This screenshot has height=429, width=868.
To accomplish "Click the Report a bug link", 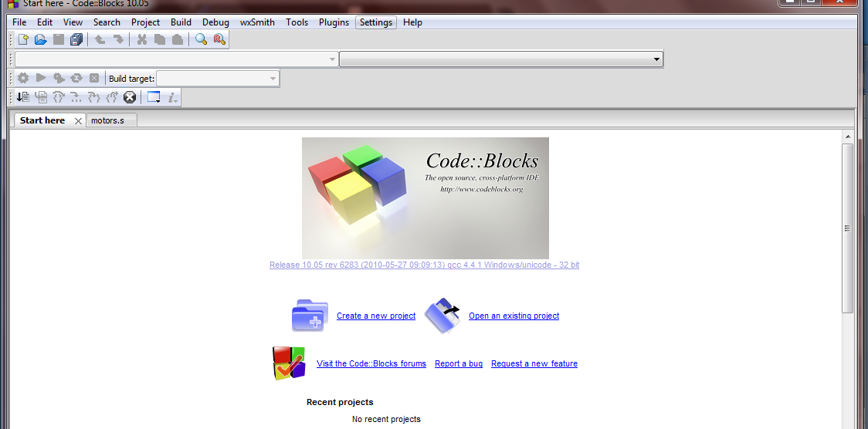I will (x=459, y=363).
